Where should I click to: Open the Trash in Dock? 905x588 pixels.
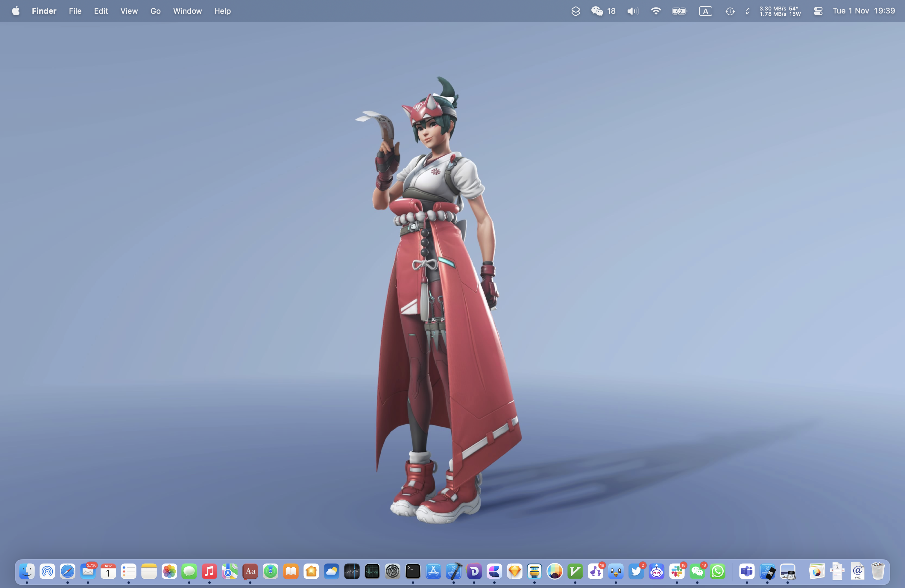point(878,571)
